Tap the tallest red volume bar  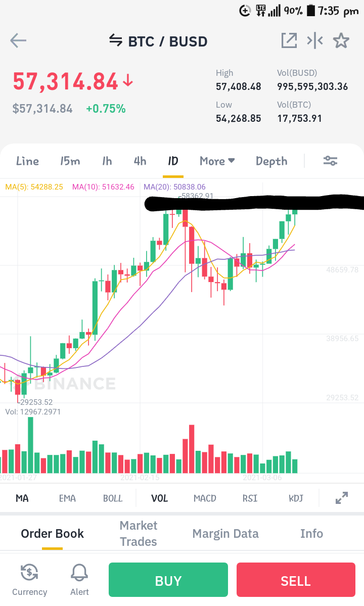191,449
